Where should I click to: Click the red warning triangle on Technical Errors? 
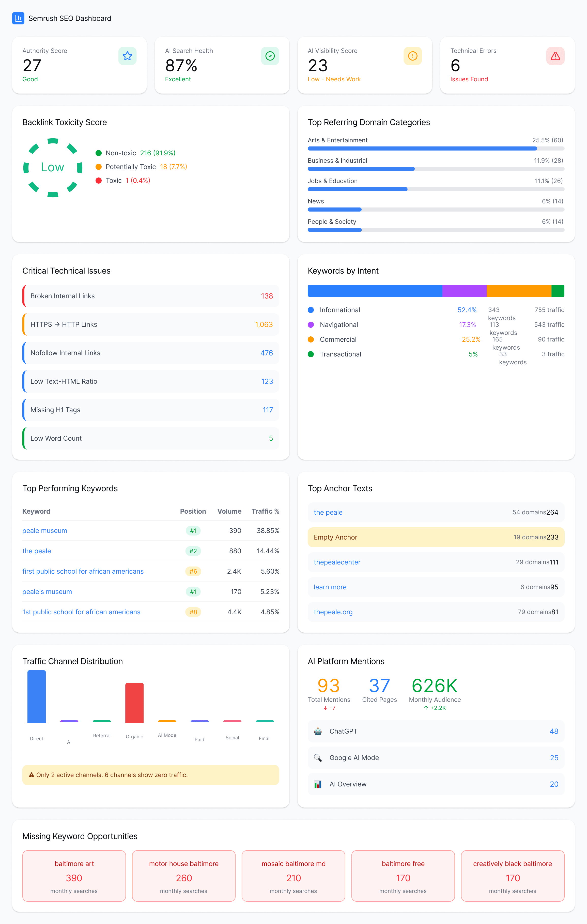coord(555,56)
